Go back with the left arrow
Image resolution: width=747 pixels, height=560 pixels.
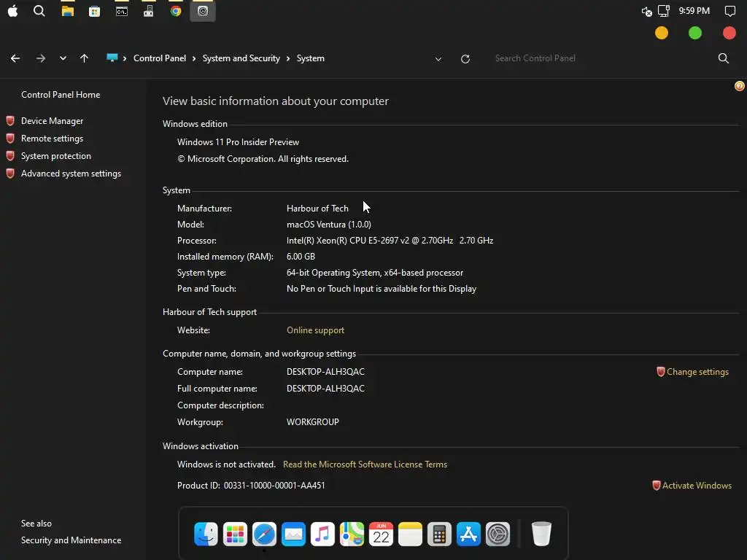click(15, 58)
